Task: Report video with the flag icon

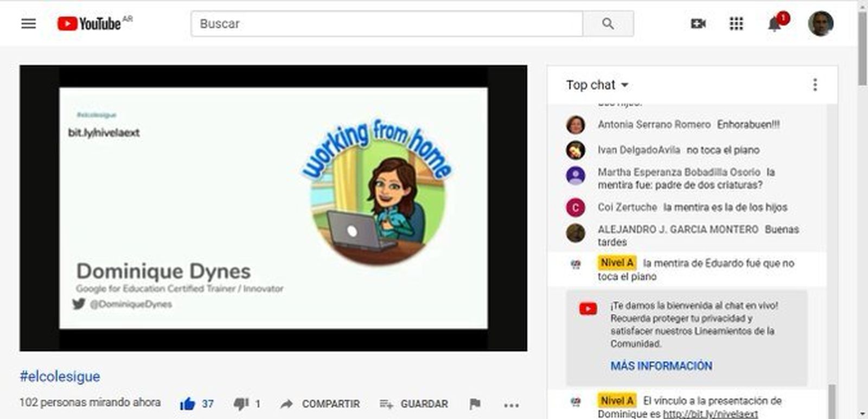Action: [x=475, y=404]
